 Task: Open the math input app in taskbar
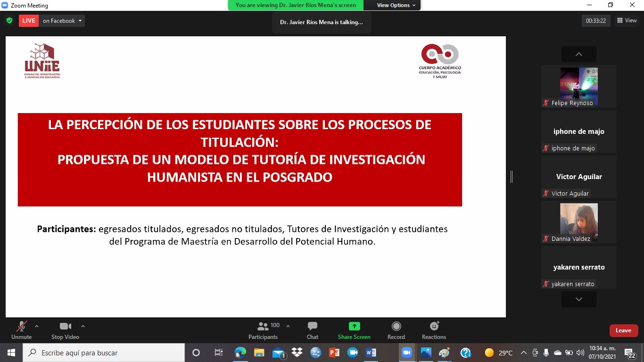[x=315, y=353]
